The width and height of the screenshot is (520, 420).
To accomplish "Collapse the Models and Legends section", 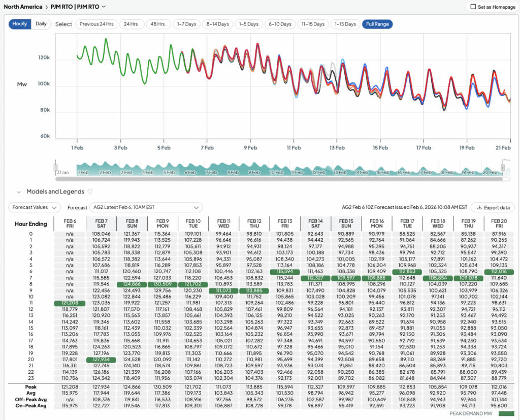I will 19,192.
